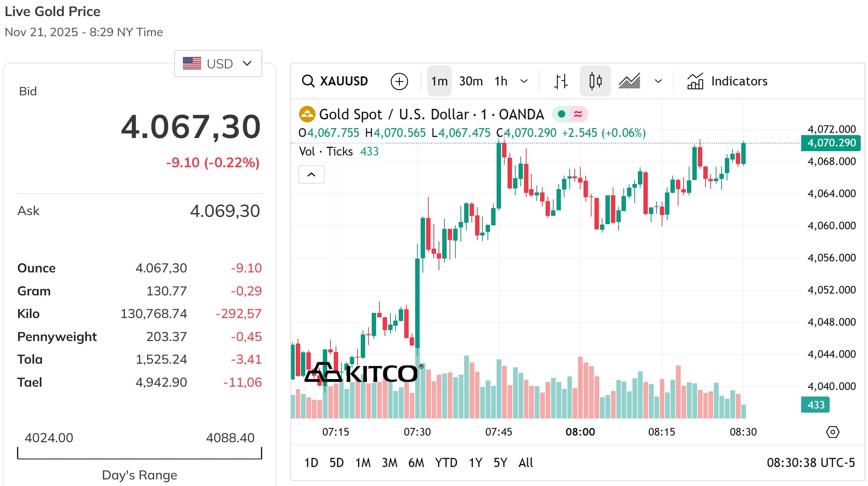Toggle the market status indicator pill
The width and height of the screenshot is (868, 486).
(x=572, y=114)
